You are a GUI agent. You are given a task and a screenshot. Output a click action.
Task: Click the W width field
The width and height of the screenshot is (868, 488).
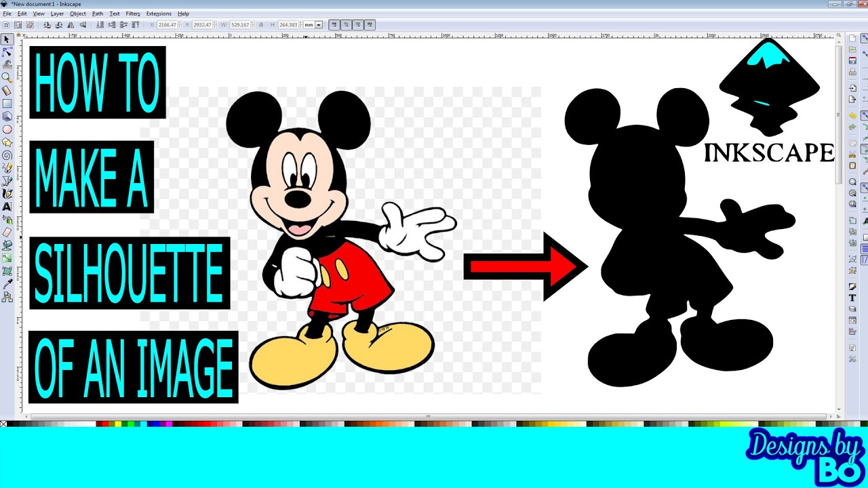(241, 25)
